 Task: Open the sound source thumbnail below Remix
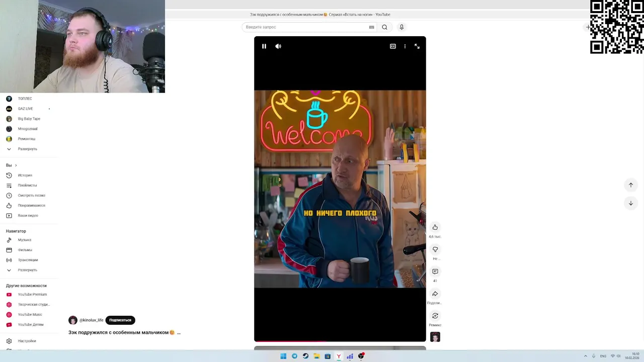pos(435,337)
